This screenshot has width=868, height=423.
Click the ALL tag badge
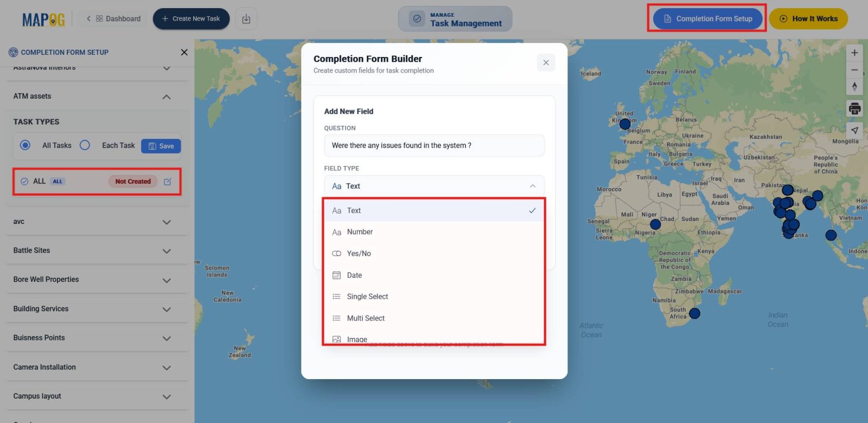(x=58, y=182)
